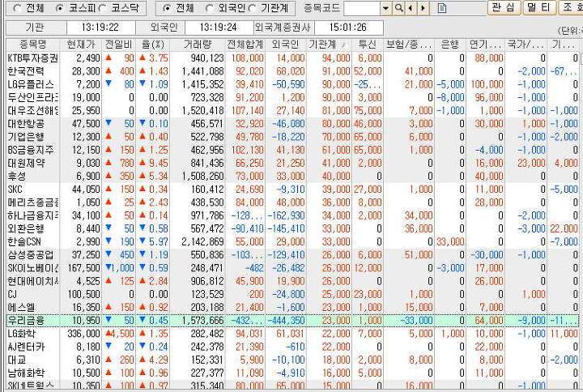
Task: Select the 대한항공 stock name
Action: click(26, 123)
